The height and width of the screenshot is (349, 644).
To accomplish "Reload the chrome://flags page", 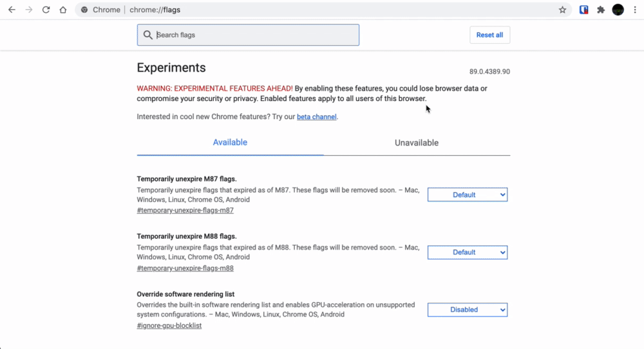I will pyautogui.click(x=46, y=10).
